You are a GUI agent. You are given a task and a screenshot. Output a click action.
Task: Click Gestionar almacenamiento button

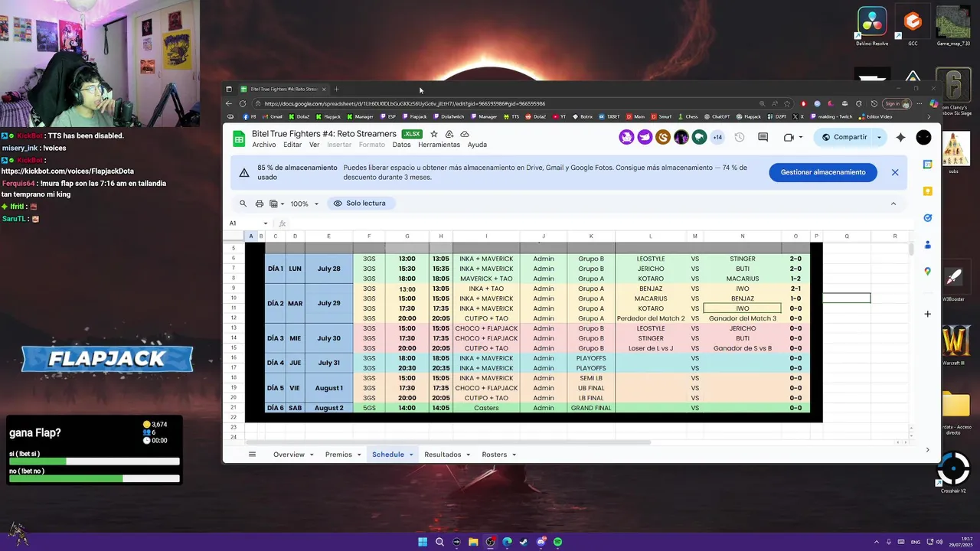(x=823, y=172)
